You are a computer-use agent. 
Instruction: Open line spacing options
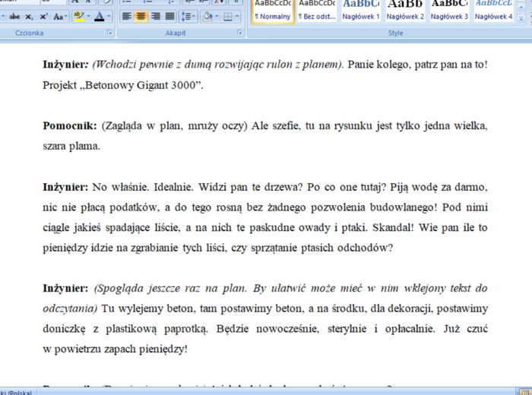[x=188, y=16]
